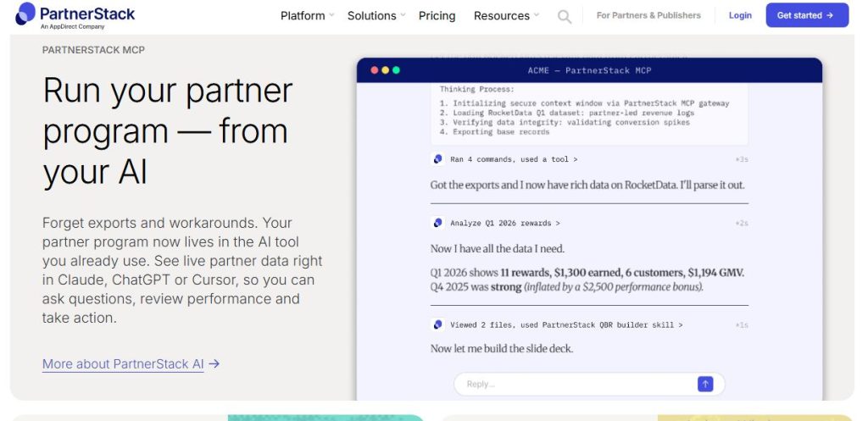Expand 'Ran 4 commands, used a tool' step

tap(514, 159)
